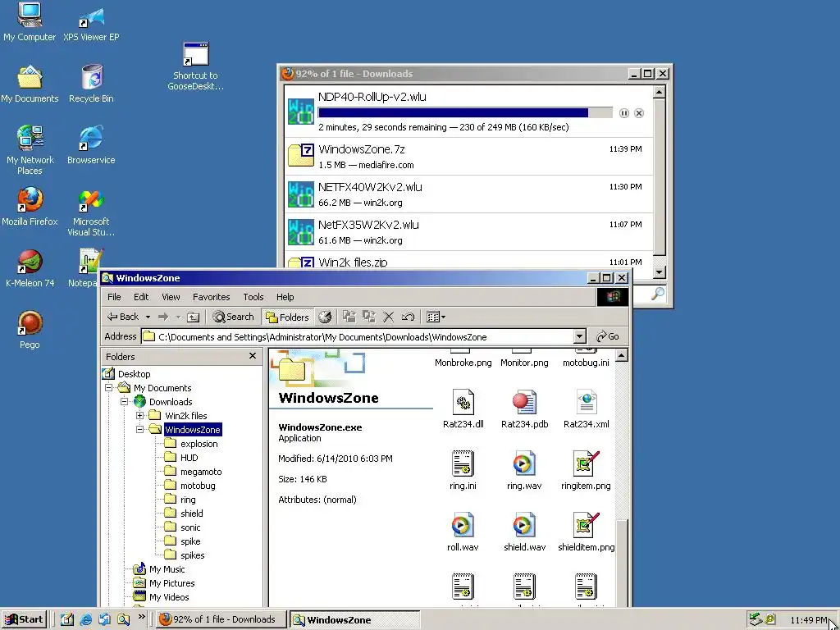Viewport: 840px width, 630px height.
Task: Click the Move To toolbar icon
Action: [x=349, y=317]
